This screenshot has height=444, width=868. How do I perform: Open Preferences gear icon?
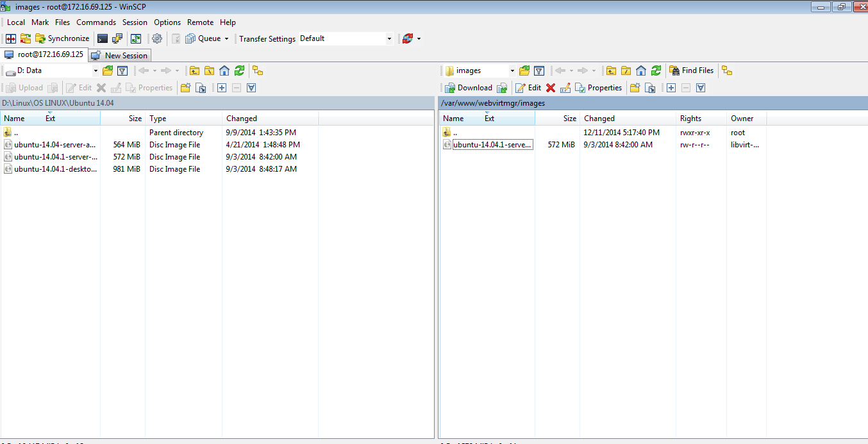tap(157, 38)
